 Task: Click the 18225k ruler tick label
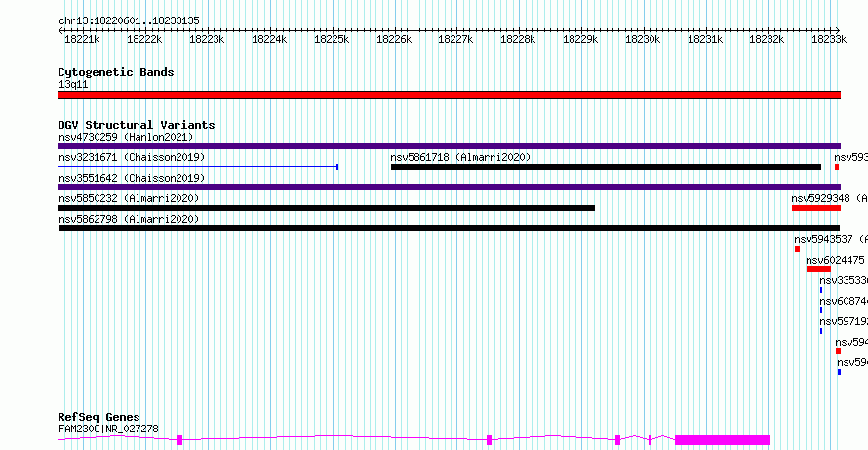coord(332,39)
